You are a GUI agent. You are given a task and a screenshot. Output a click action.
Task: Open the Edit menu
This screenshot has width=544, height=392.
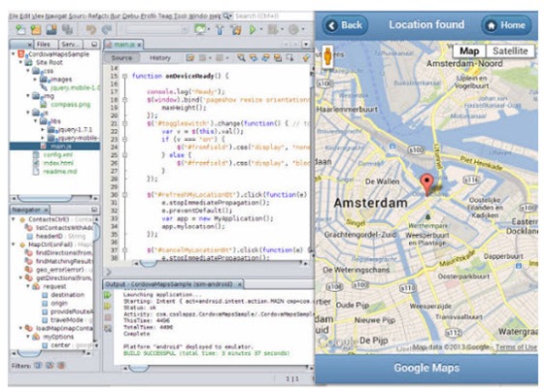(x=24, y=16)
